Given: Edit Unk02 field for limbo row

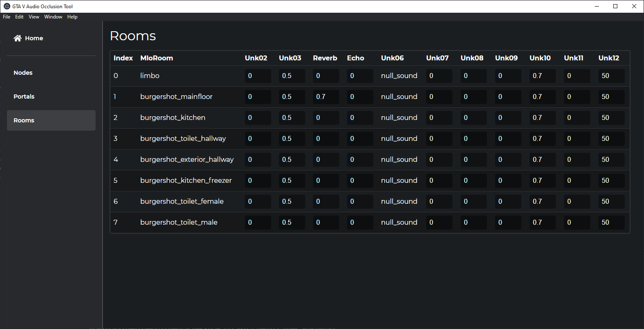Looking at the screenshot, I should coord(258,76).
